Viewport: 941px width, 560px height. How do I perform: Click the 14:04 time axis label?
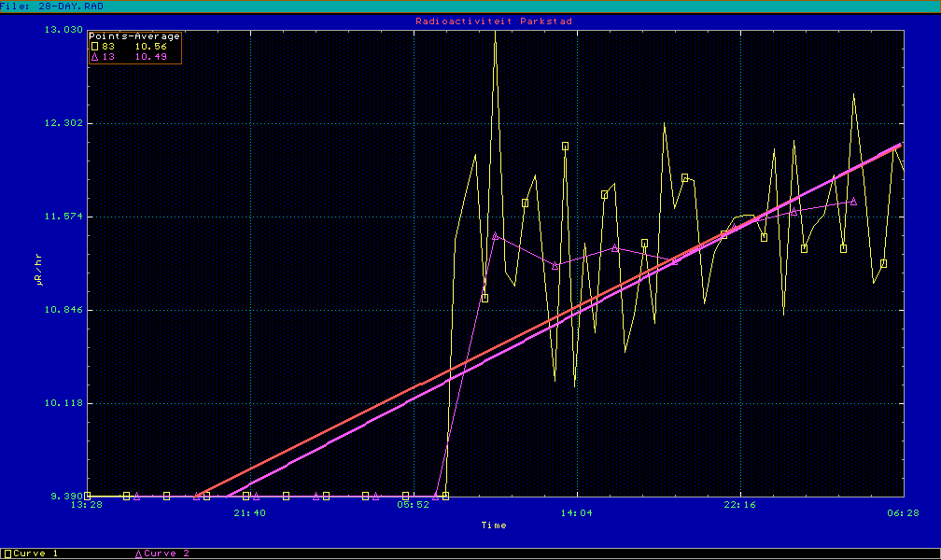click(x=577, y=511)
